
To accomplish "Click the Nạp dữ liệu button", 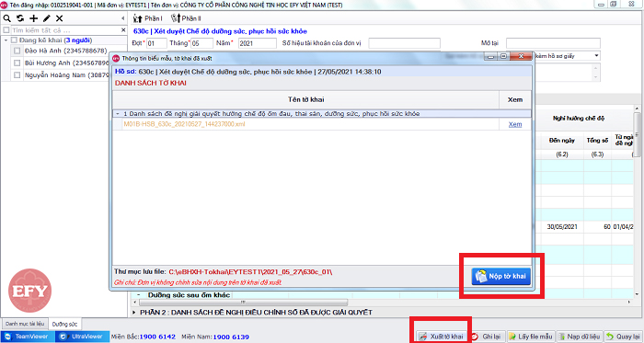I will coord(580,337).
